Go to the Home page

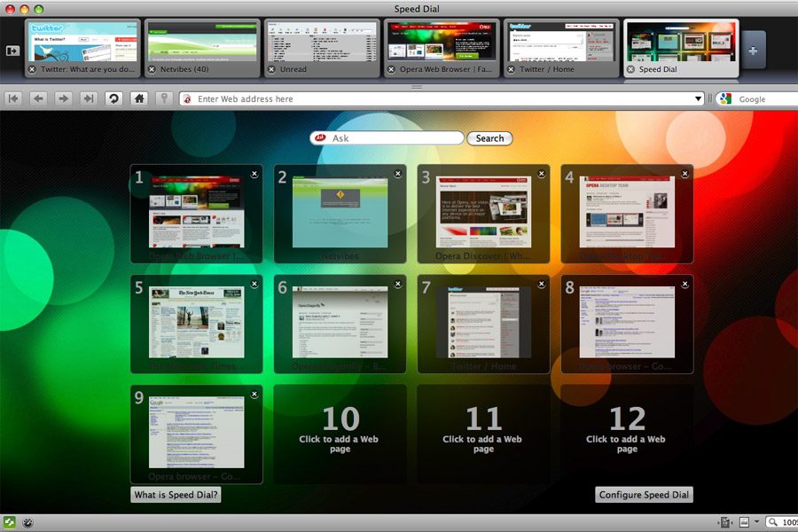coord(138,99)
